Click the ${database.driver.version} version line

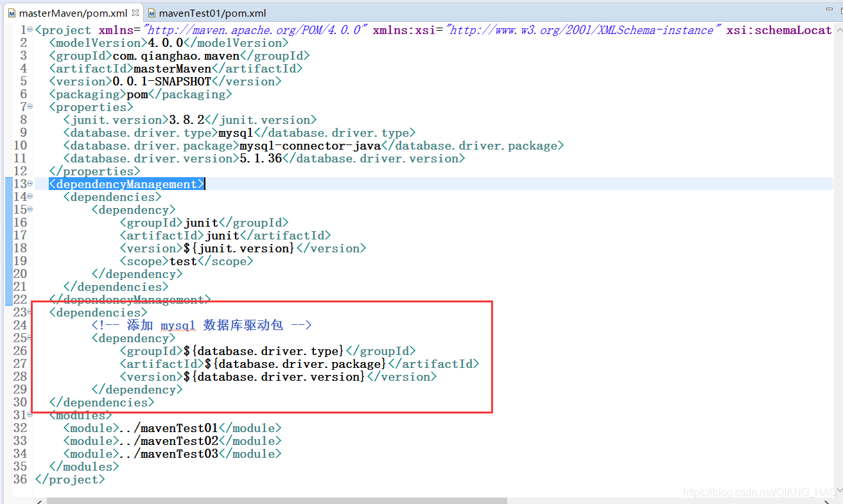(278, 377)
